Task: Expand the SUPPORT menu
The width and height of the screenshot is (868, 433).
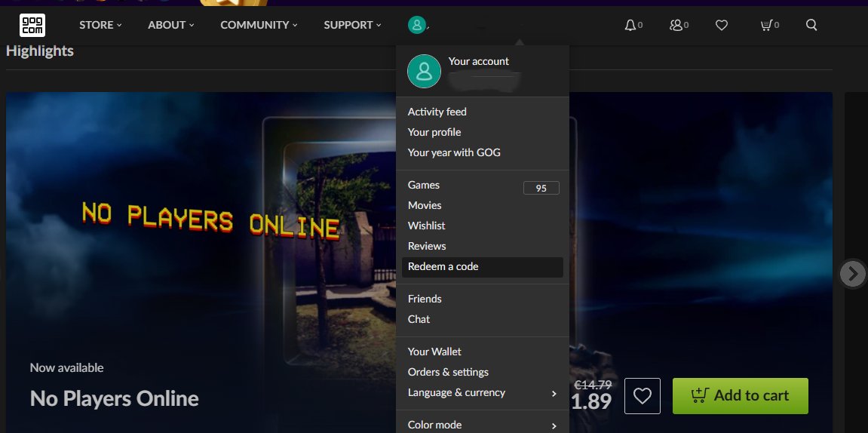Action: click(x=352, y=25)
